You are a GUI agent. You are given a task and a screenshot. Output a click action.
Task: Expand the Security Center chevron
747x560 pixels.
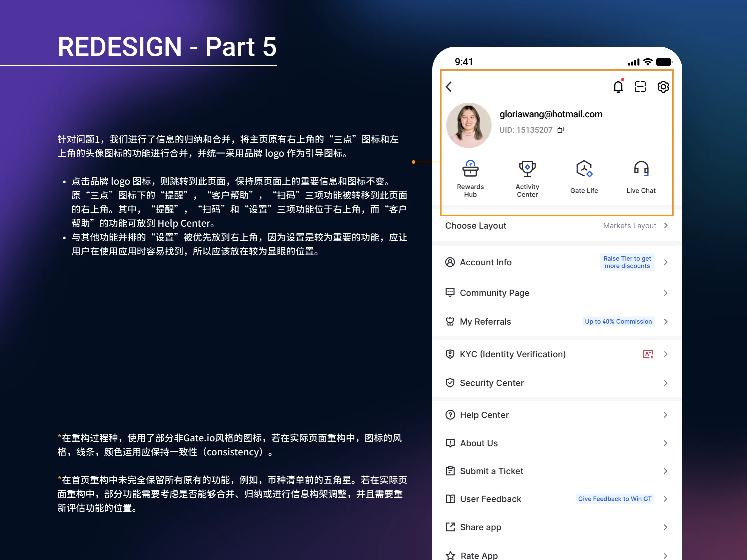click(666, 383)
